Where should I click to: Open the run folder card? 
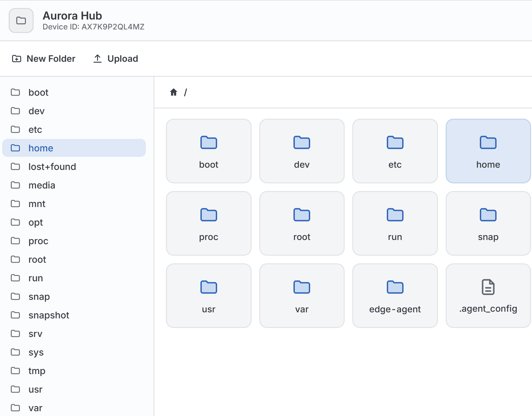pos(395,223)
